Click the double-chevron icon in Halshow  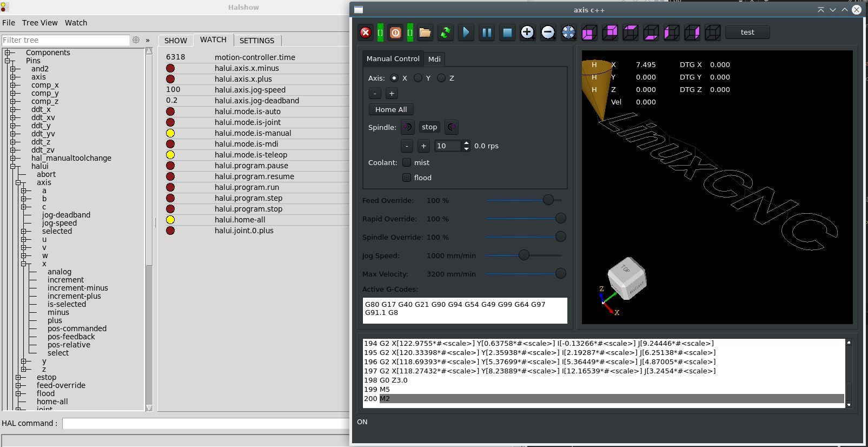point(148,40)
